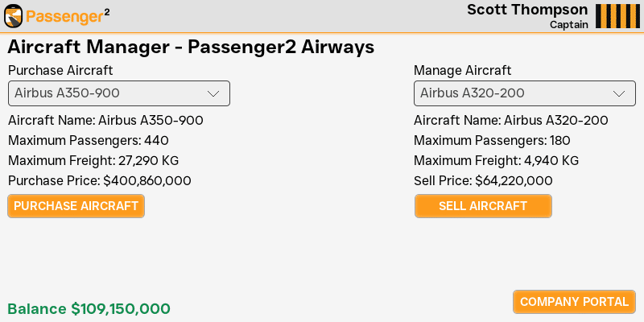Click the Aircraft Manager page heading
This screenshot has width=644, height=322.
191,47
